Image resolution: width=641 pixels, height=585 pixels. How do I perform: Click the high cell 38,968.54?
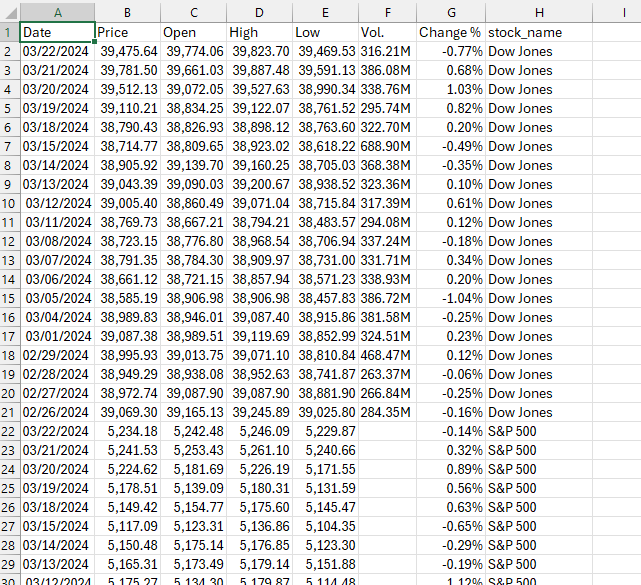(260, 242)
